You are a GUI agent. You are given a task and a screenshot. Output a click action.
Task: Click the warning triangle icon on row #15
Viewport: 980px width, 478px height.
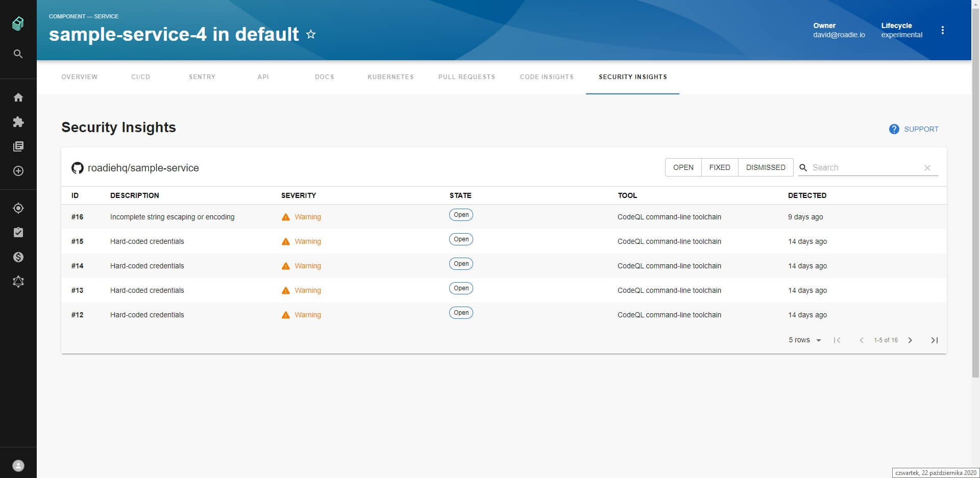tap(286, 242)
